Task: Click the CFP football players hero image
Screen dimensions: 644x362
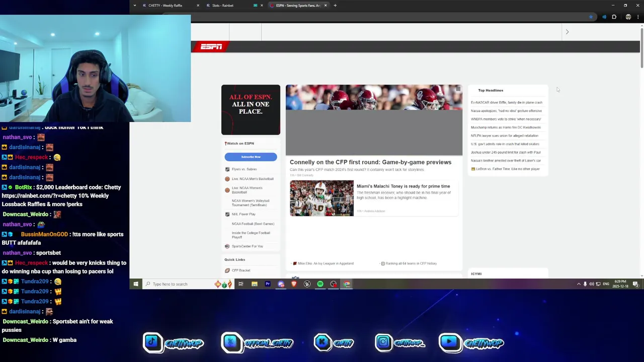Action: [374, 120]
